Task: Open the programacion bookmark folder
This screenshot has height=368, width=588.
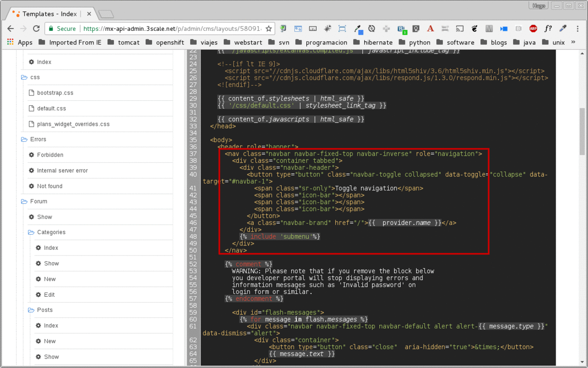Action: point(321,42)
